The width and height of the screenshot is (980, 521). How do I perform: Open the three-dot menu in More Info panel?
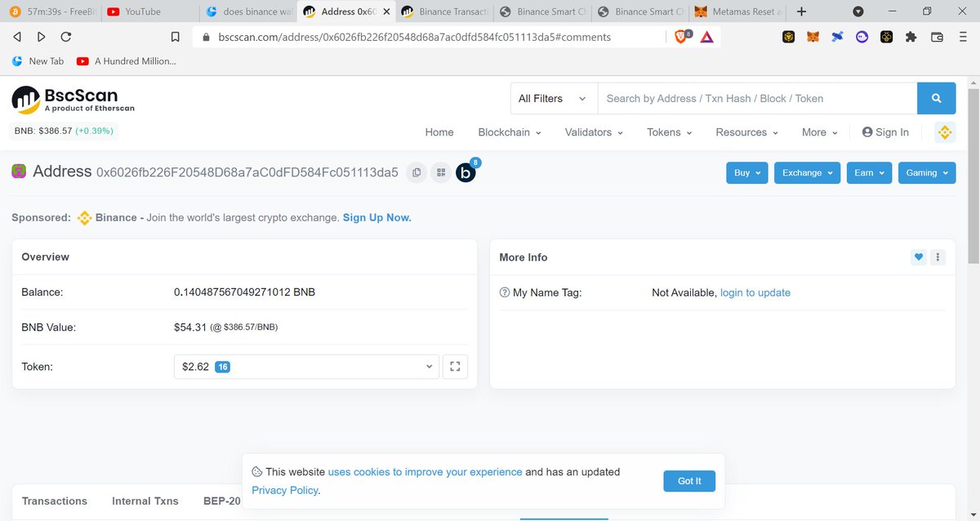pos(938,256)
